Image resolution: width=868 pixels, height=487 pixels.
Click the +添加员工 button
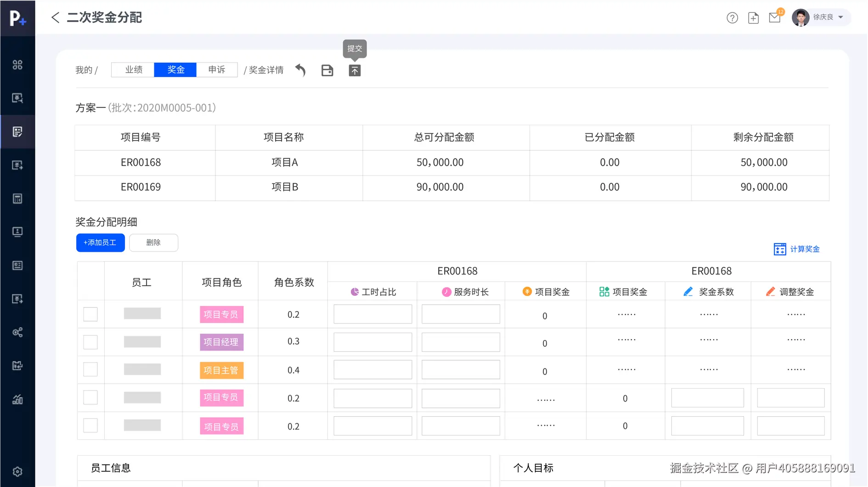coord(100,243)
